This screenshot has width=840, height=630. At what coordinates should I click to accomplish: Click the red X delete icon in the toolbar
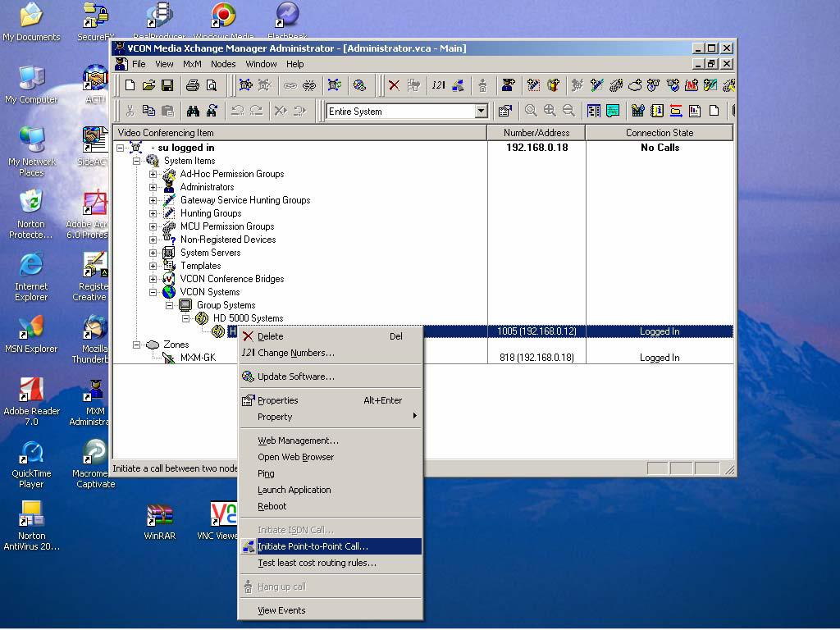(394, 85)
